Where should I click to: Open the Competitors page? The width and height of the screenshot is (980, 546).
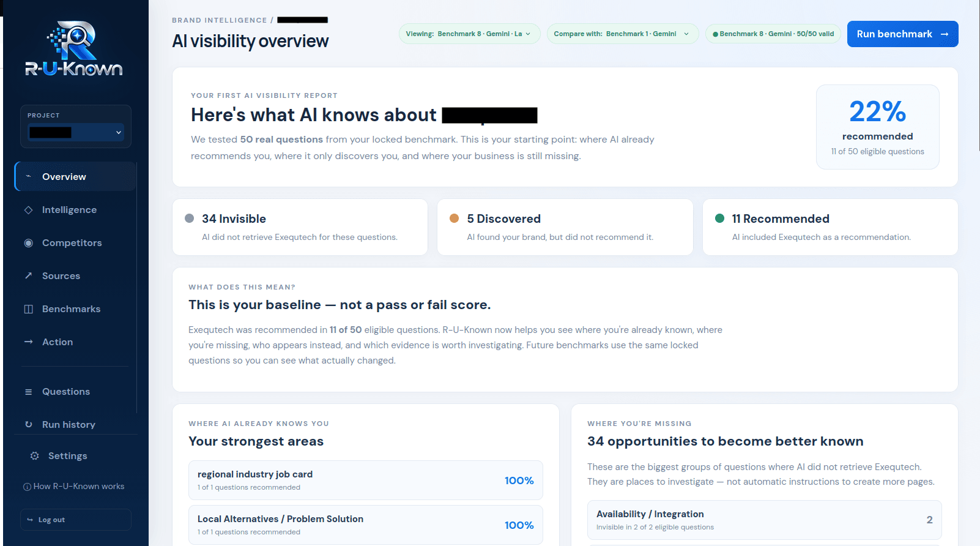pyautogui.click(x=75, y=243)
